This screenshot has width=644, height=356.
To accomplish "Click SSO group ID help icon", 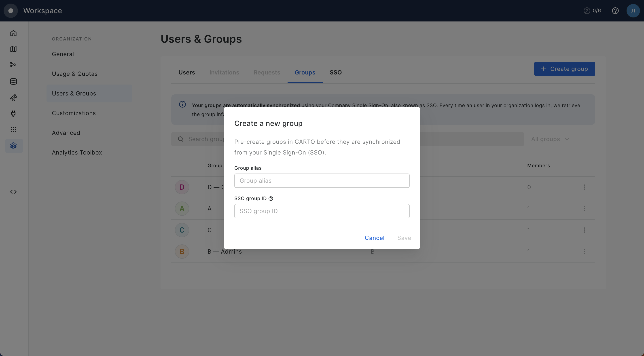I will point(271,199).
